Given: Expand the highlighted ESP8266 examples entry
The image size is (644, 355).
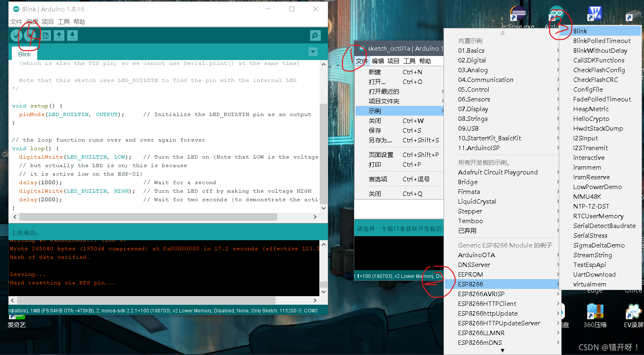Looking at the screenshot, I should tap(503, 284).
